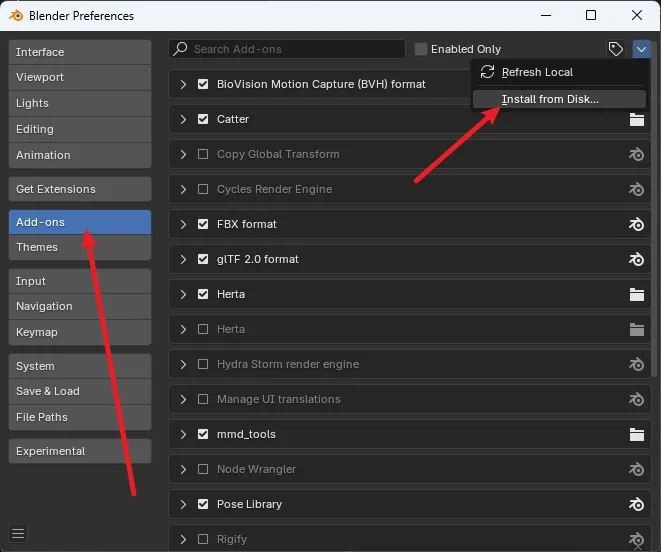This screenshot has width=661, height=552.
Task: Uncheck mmd_tools add-on
Action: (203, 434)
